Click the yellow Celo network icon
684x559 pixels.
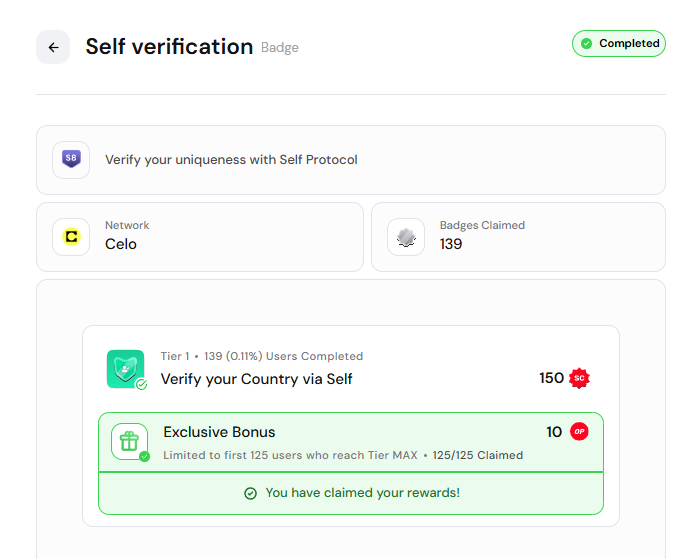(71, 237)
